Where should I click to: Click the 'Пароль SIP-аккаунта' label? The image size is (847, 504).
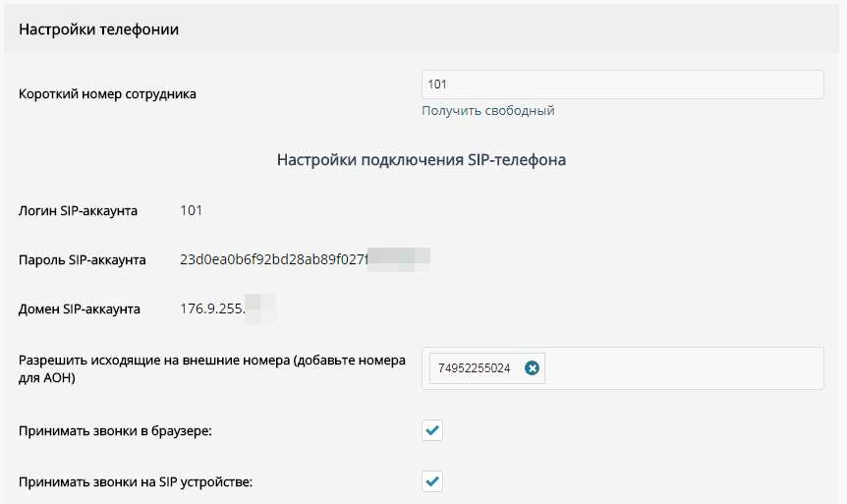click(x=83, y=259)
